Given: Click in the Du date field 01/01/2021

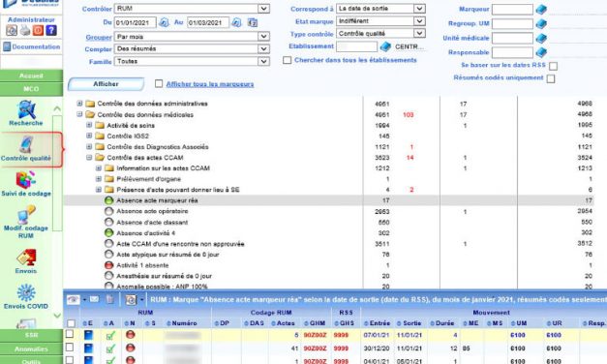Looking at the screenshot, I should click(x=136, y=23).
